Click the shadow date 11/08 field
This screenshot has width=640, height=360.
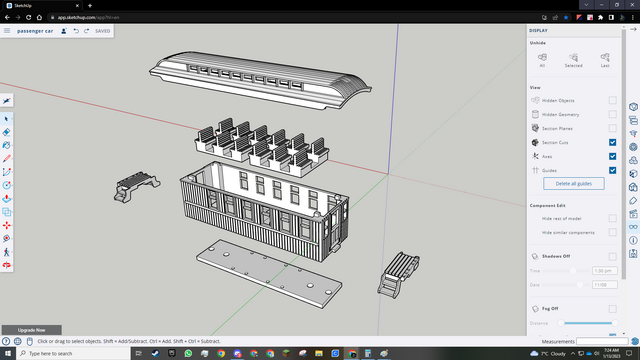click(x=604, y=285)
